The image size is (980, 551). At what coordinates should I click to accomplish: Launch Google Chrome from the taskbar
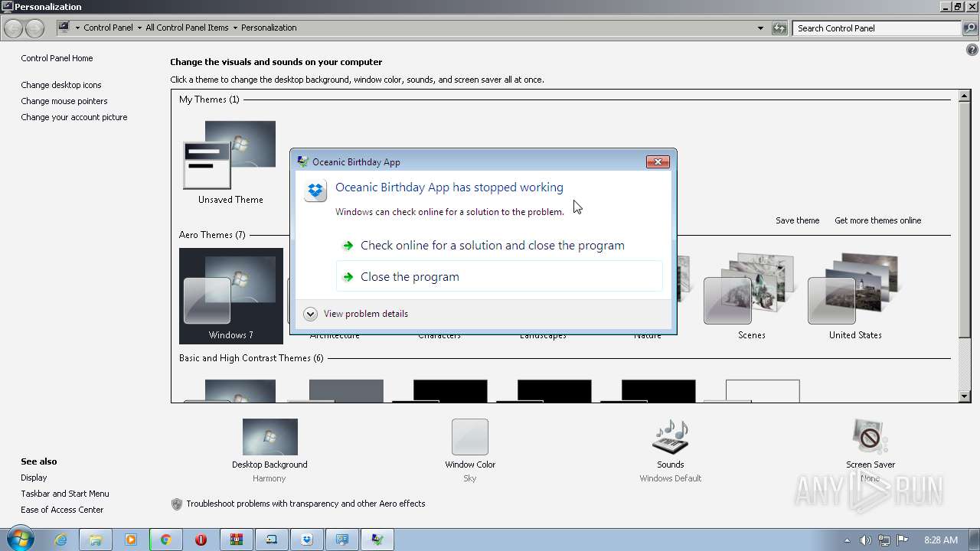[165, 540]
